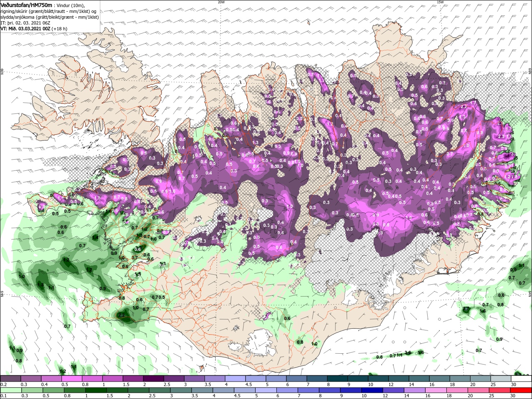Pick the purple 12 rain legend swatch

[393, 390]
